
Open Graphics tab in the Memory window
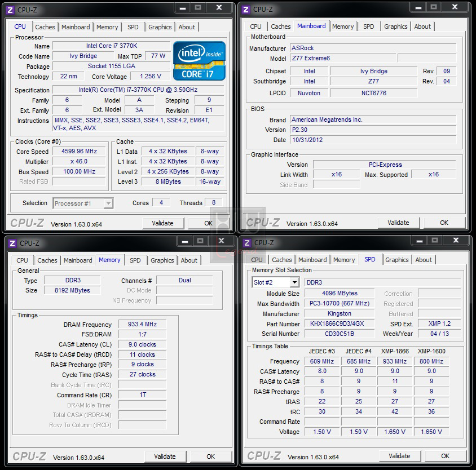[162, 260]
